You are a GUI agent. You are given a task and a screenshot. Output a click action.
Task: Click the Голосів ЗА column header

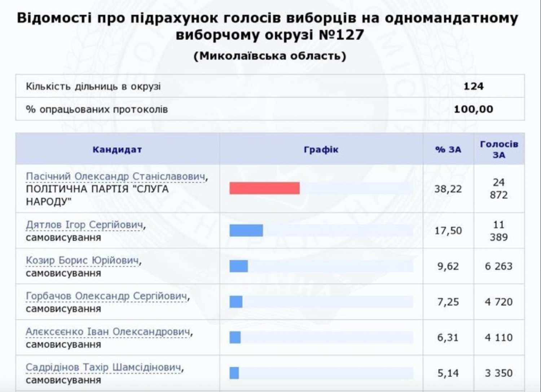[499, 149]
